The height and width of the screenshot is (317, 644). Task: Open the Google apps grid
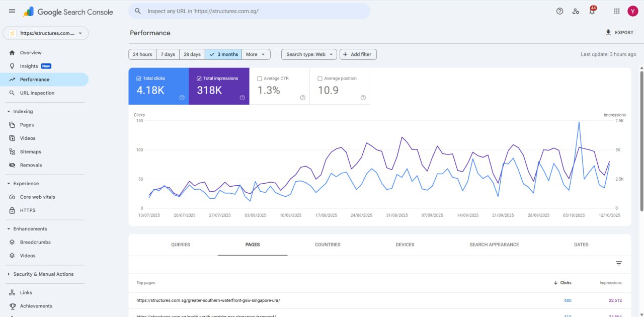click(x=616, y=11)
